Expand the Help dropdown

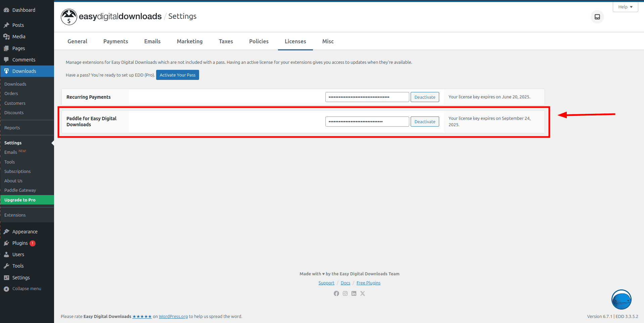click(625, 7)
